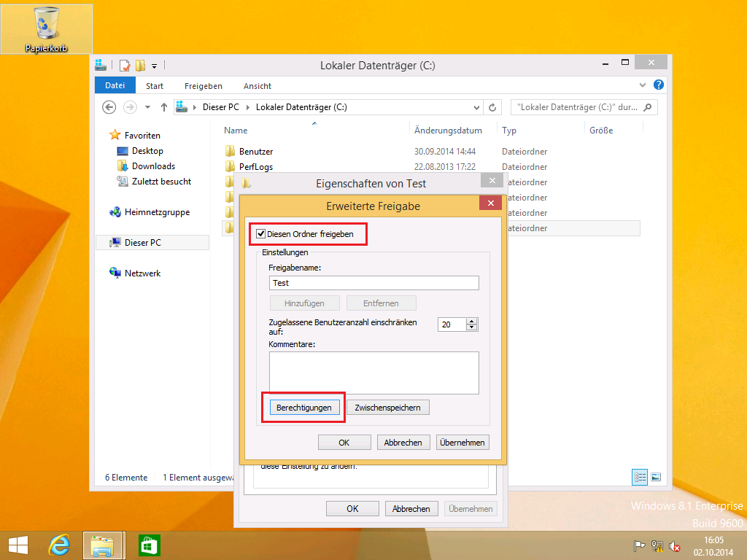Switch to the Ansicht ribbon tab
Image resolution: width=747 pixels, height=560 pixels.
click(258, 86)
